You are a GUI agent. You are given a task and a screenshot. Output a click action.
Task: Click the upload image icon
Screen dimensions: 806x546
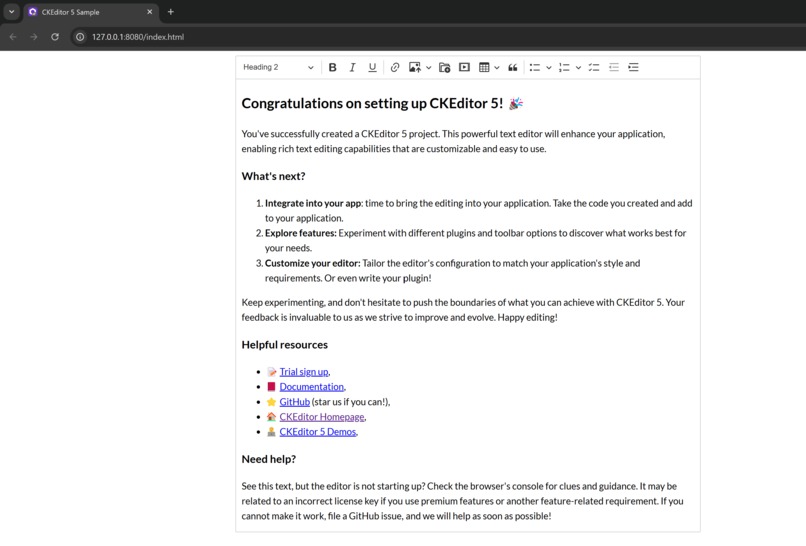tap(415, 67)
